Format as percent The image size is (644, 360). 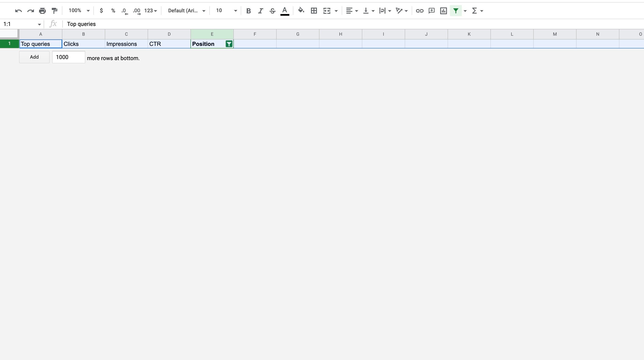113,11
